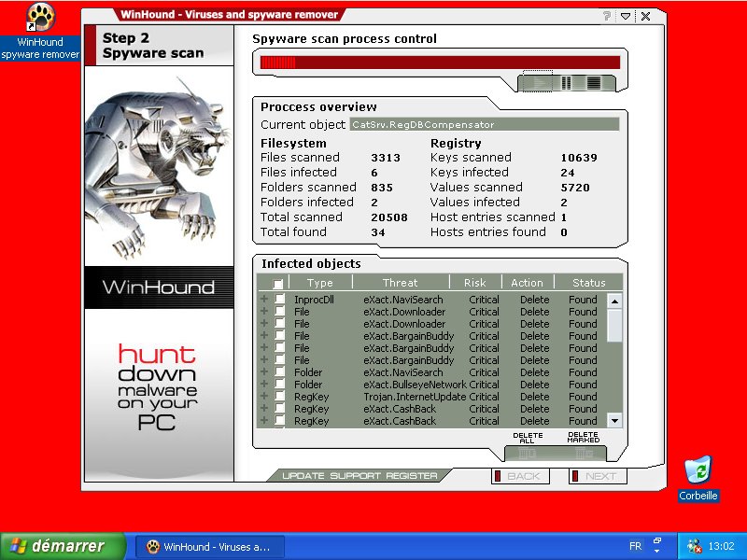Pause the spyware scan
747x560 pixels.
[x=566, y=83]
